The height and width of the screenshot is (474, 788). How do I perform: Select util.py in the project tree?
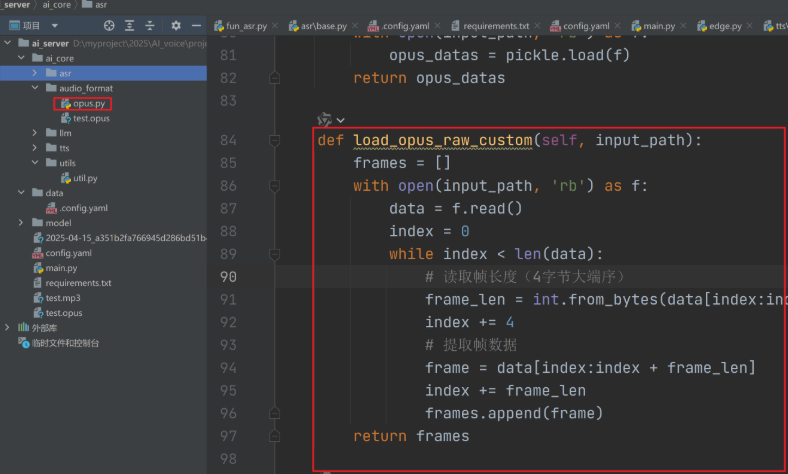coord(79,178)
